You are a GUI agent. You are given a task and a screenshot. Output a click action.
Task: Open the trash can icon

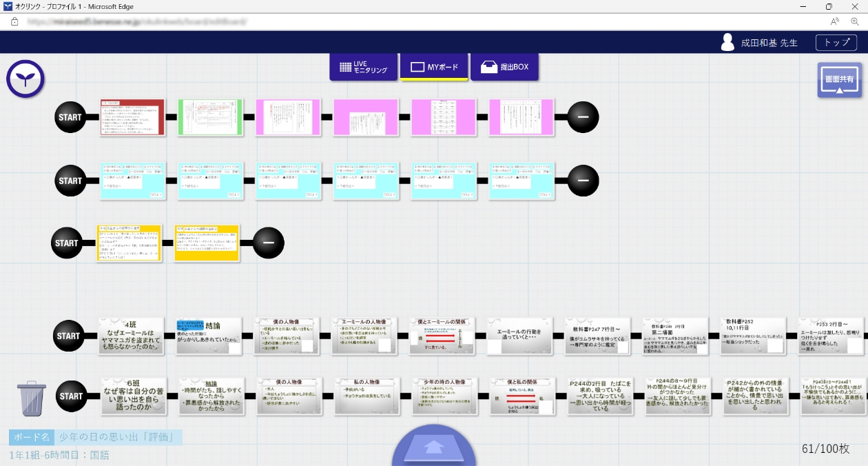[x=32, y=400]
